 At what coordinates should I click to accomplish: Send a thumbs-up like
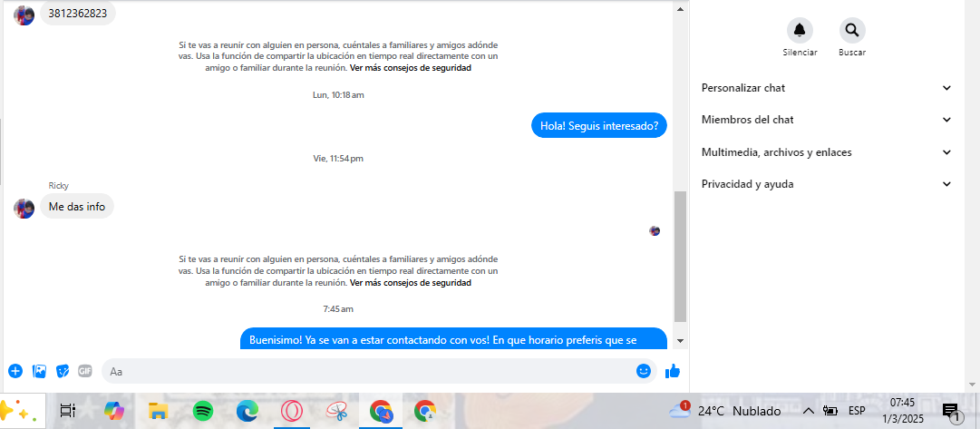673,371
